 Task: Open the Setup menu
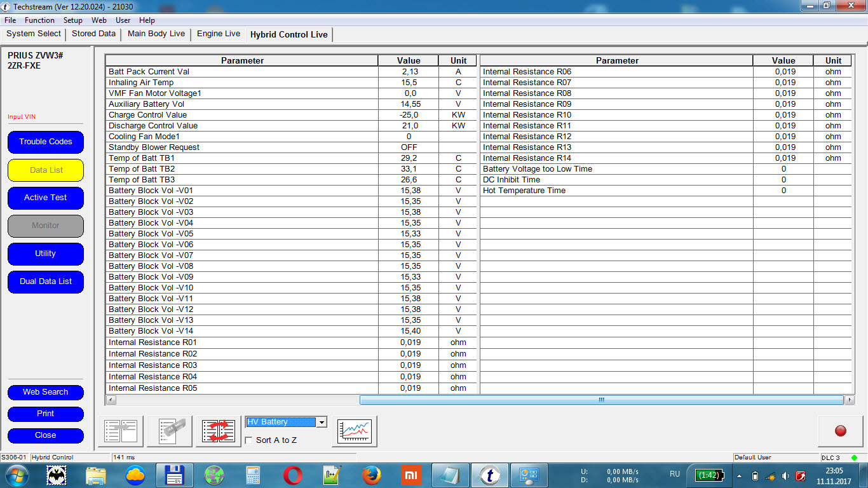tap(73, 20)
